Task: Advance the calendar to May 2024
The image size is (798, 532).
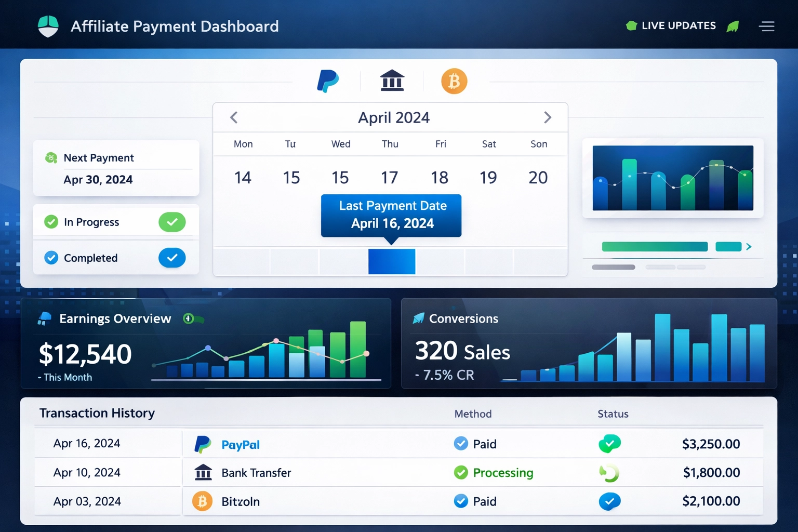Action: pos(548,117)
